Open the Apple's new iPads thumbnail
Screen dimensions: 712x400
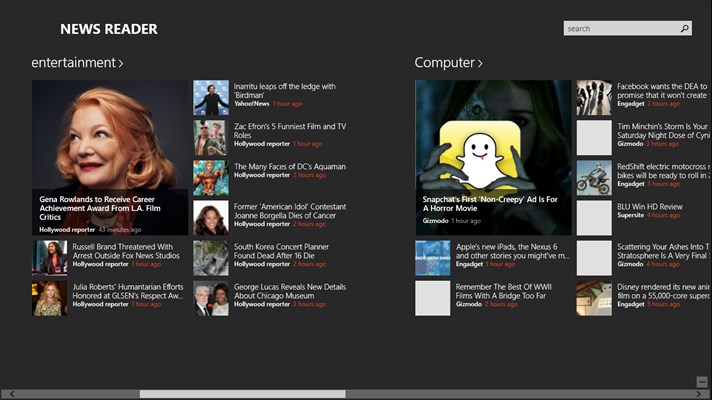(x=433, y=258)
